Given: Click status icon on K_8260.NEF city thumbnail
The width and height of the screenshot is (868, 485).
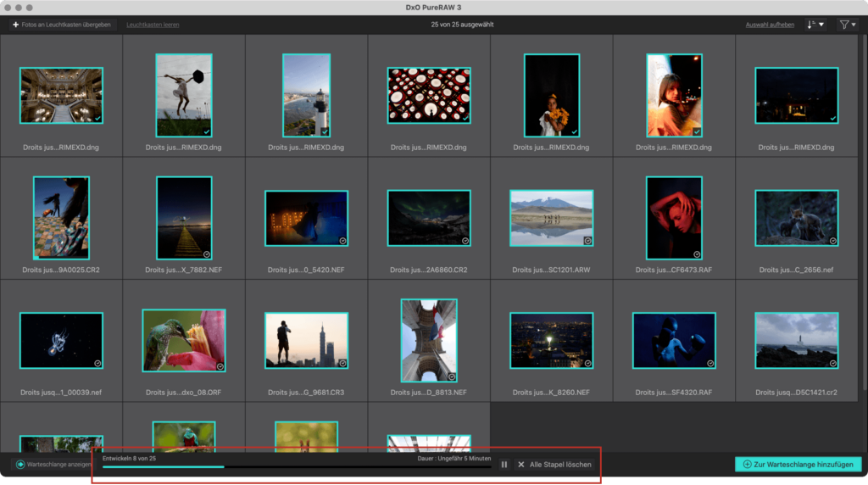Looking at the screenshot, I should pyautogui.click(x=588, y=364).
